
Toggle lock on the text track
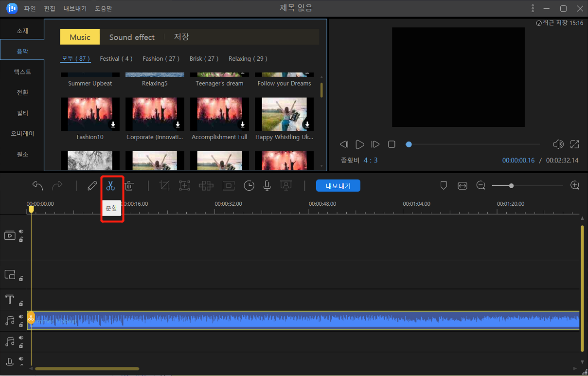21,304
